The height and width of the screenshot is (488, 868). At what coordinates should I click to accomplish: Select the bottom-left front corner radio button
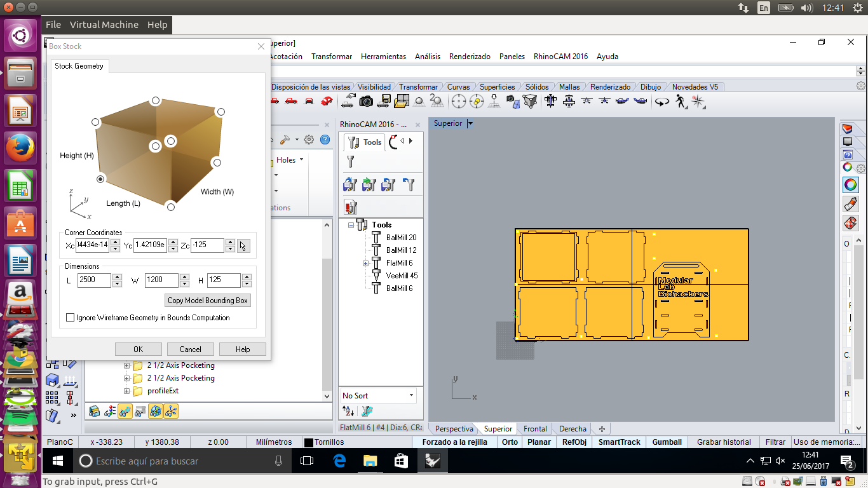click(100, 180)
